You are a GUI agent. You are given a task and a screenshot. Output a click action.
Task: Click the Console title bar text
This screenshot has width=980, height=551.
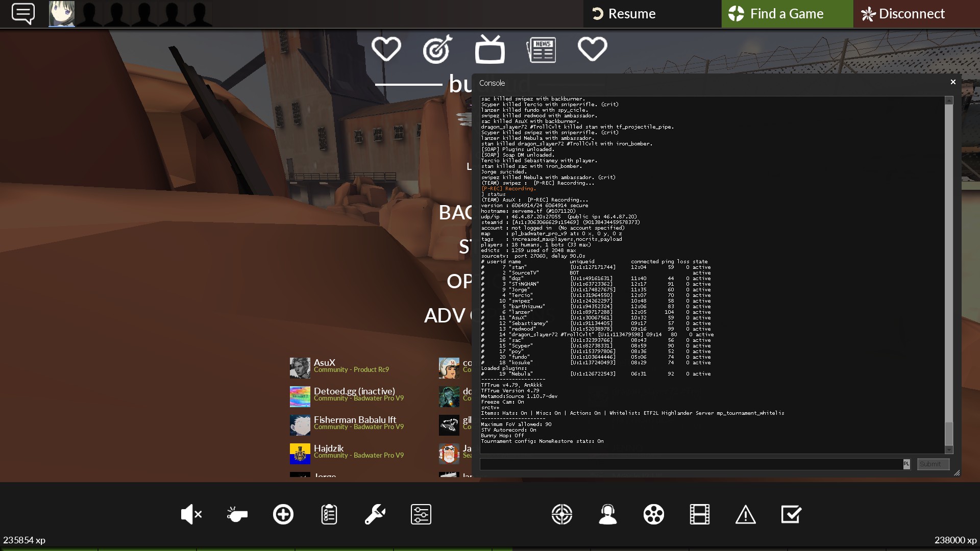(492, 83)
